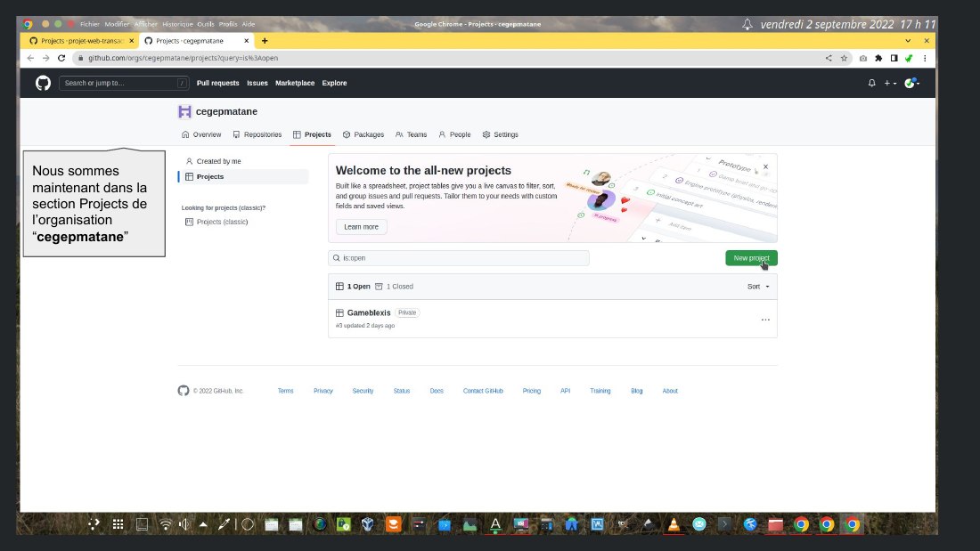Image resolution: width=980 pixels, height=551 pixels.
Task: Open the Outils menu
Action: (206, 24)
